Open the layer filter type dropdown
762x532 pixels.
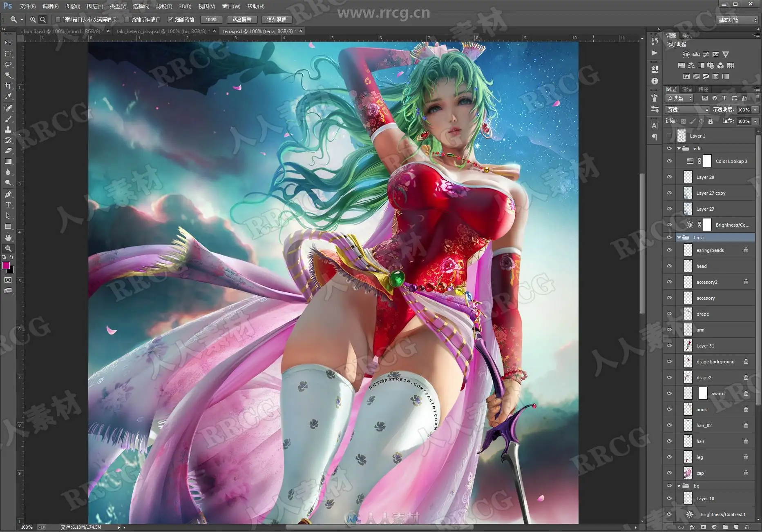(680, 98)
